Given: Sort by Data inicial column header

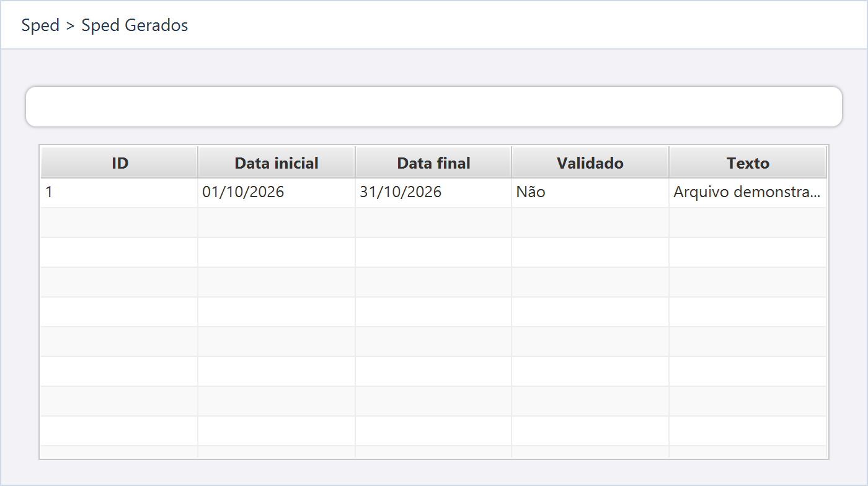Looking at the screenshot, I should pyautogui.click(x=277, y=163).
